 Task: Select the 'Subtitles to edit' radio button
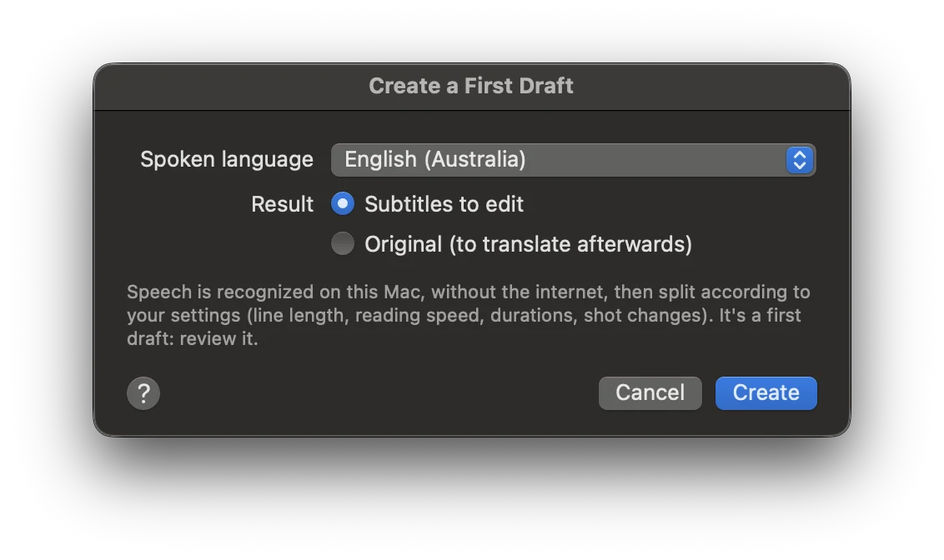click(x=343, y=204)
